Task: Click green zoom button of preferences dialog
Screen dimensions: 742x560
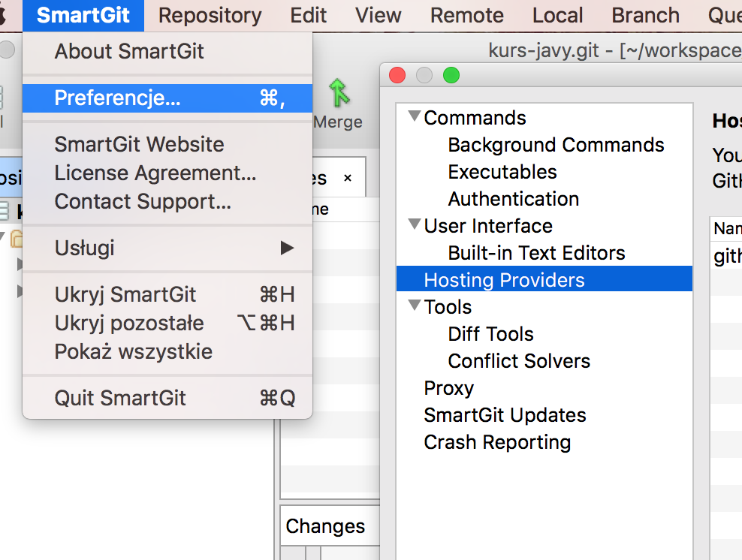Action: [x=451, y=75]
